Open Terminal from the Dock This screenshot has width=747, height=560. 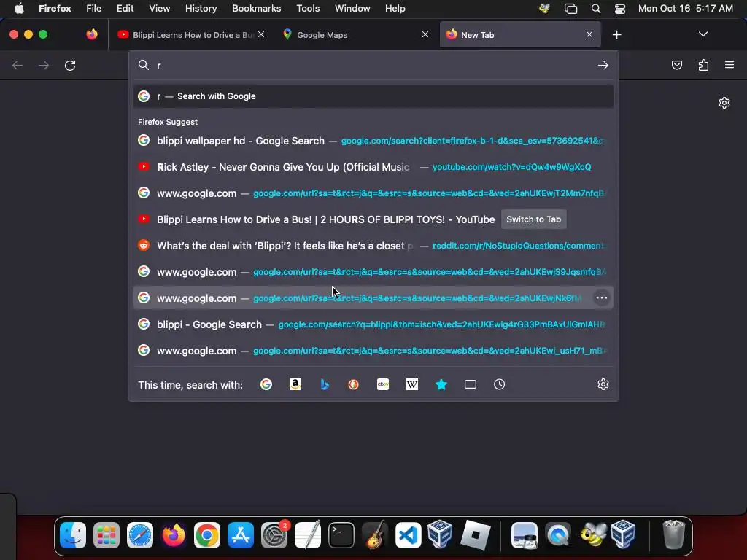point(341,535)
